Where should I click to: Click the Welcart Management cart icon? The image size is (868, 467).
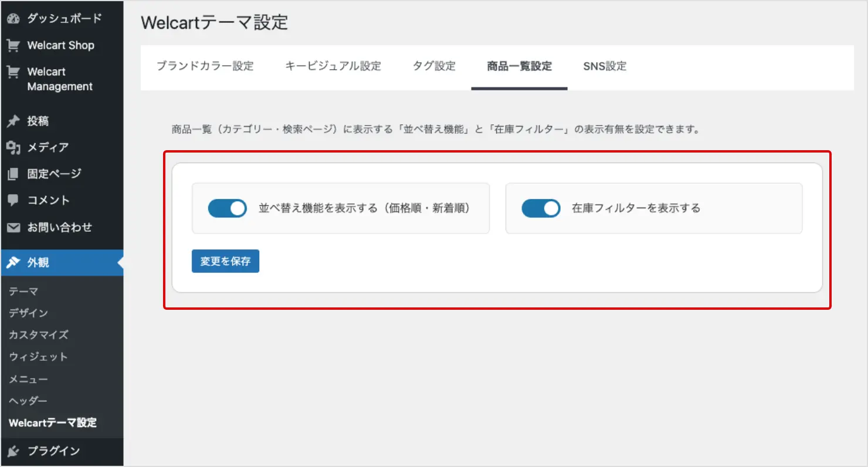click(x=13, y=72)
